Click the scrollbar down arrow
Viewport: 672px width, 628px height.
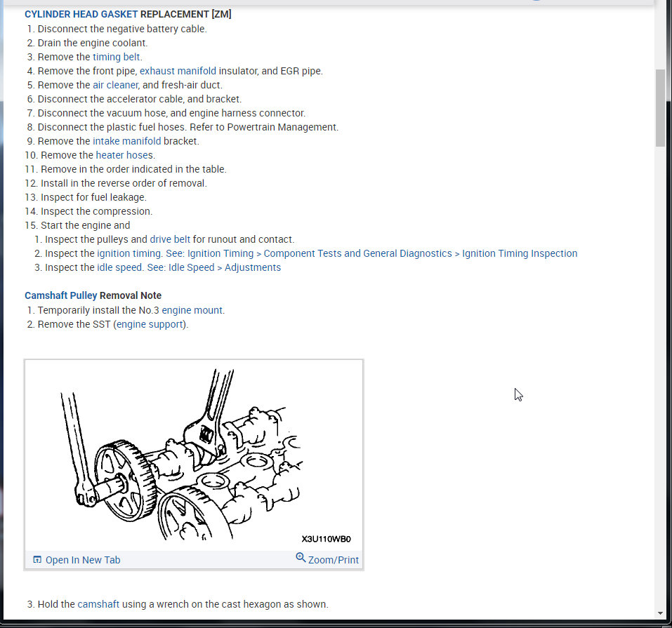point(660,613)
